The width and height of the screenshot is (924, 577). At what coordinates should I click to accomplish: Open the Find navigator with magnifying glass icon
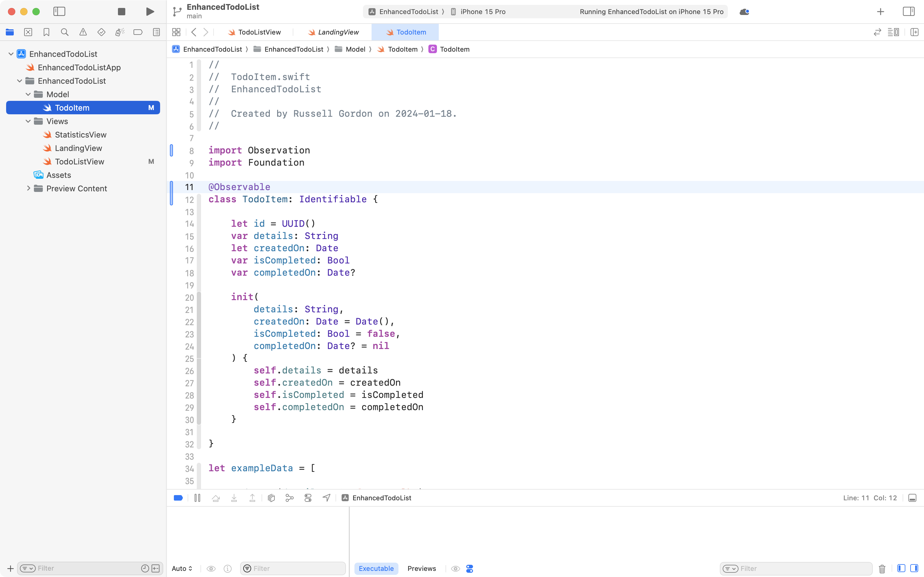point(64,32)
